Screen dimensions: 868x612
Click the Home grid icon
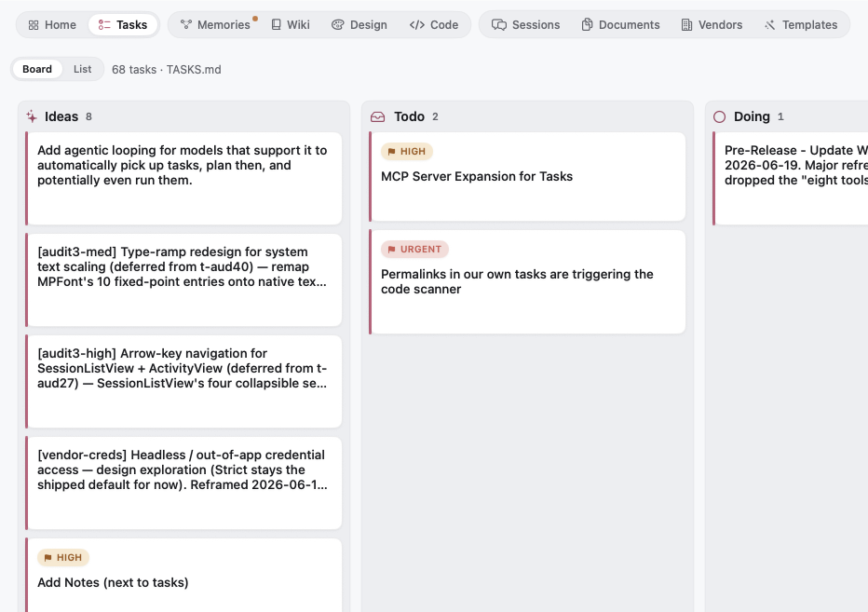(34, 25)
